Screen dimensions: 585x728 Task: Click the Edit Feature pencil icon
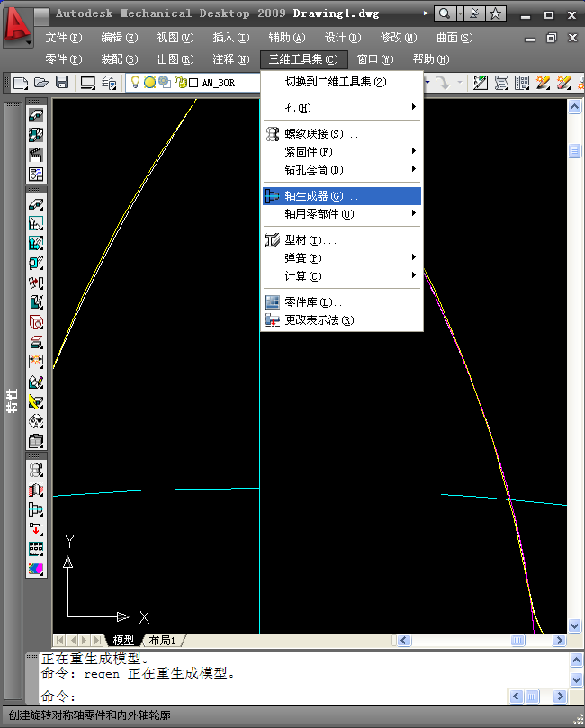pos(36,382)
